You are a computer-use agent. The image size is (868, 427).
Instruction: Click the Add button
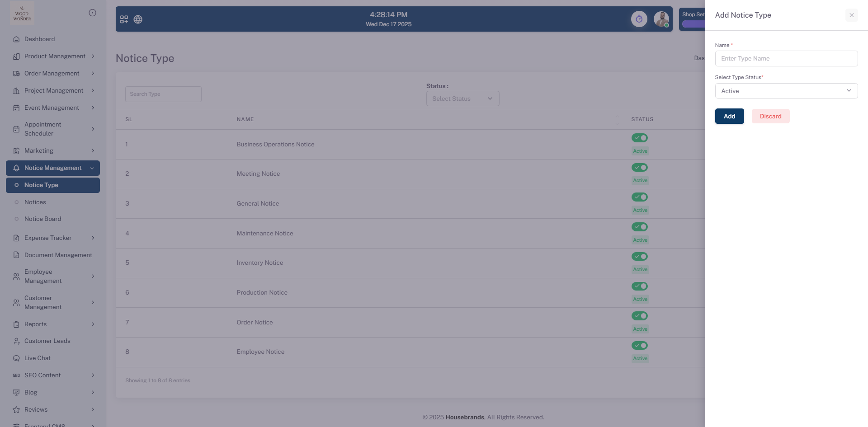pos(729,116)
